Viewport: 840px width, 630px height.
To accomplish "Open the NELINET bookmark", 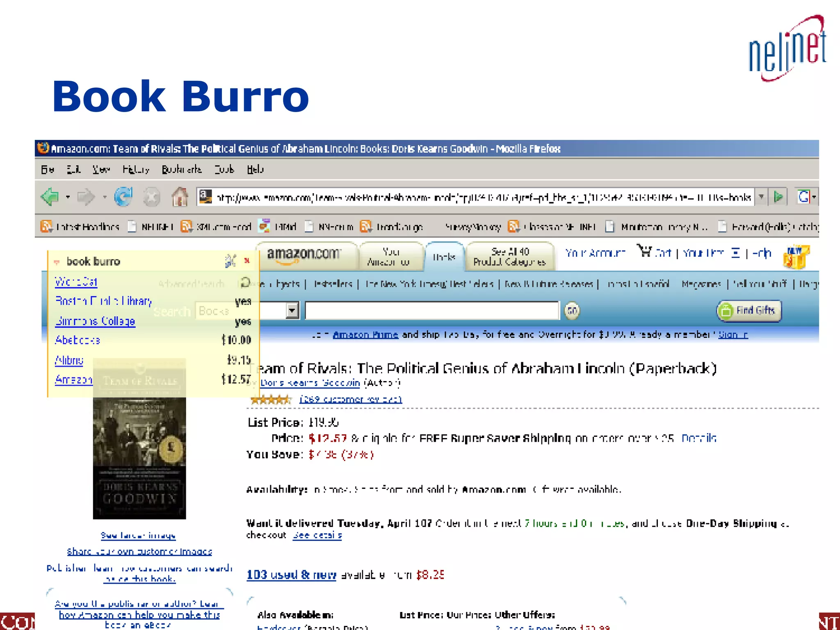I will coord(151,226).
